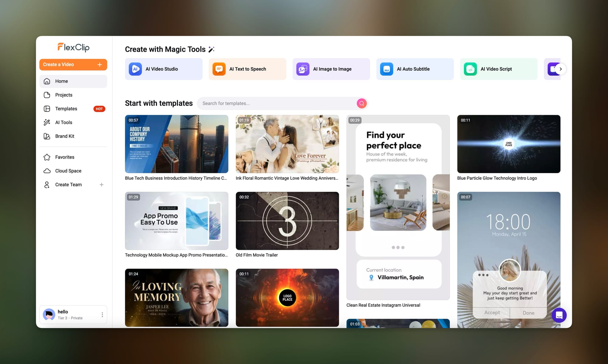Open the AI Video Script tool
This screenshot has width=608, height=364.
tap(499, 69)
